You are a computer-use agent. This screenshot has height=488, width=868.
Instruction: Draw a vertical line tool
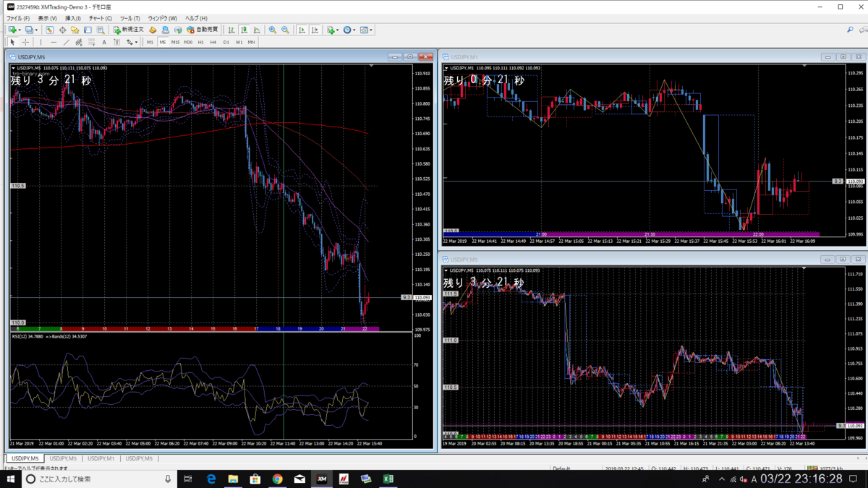pos(41,42)
